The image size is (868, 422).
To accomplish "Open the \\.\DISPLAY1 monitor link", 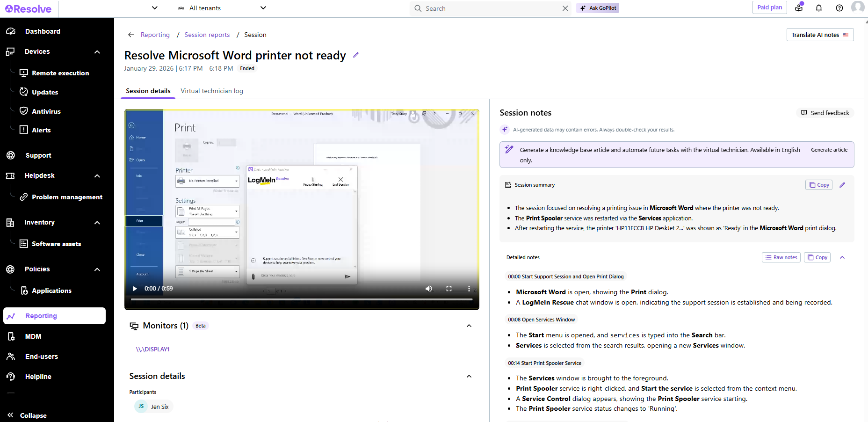I will [x=153, y=349].
